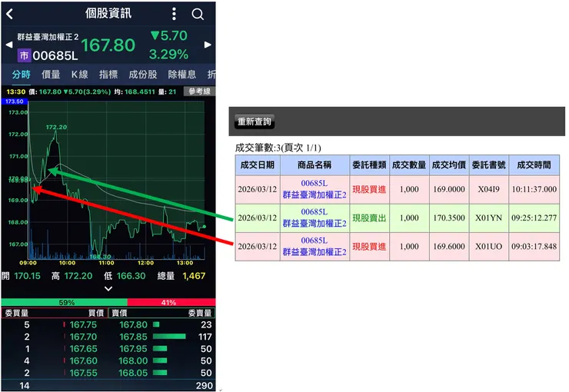Tap the total volume value 1,467
Screen dimensions: 569x392
point(194,276)
